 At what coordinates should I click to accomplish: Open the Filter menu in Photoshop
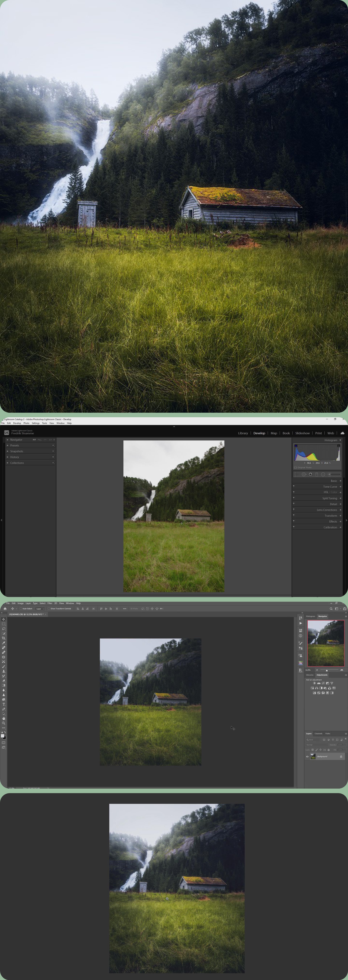coord(50,603)
